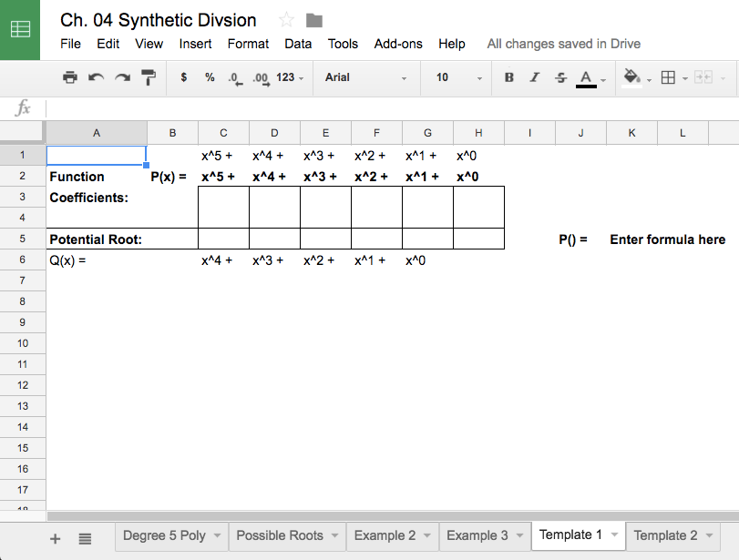Select the 'Potential Root:' cell
Viewport: 739px width, 560px height.
(x=96, y=239)
